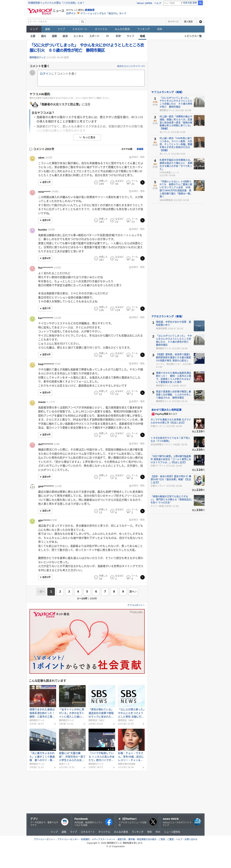Open the settings gear icon
The width and height of the screenshot is (231, 868).
201,22
